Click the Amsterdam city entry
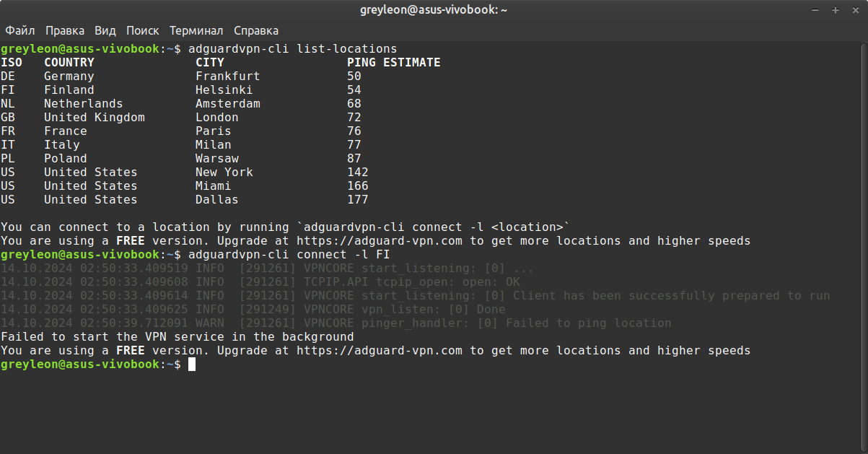Viewport: 868px width, 454px height. click(228, 104)
